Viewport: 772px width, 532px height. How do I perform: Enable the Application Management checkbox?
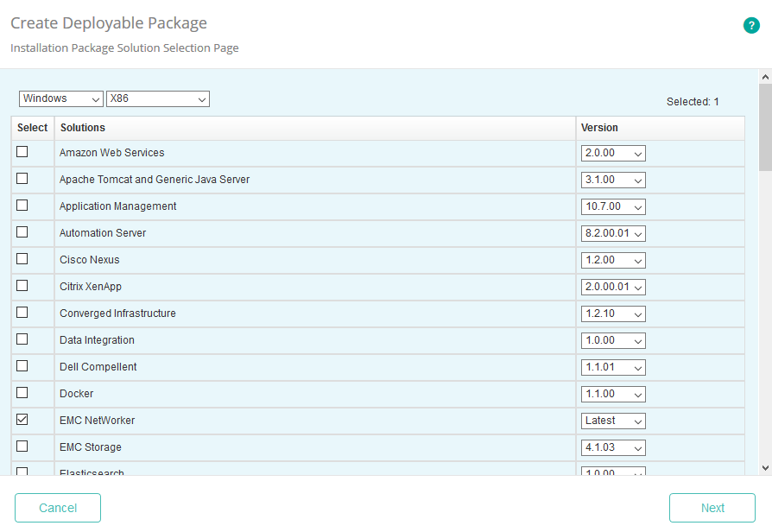tap(22, 205)
